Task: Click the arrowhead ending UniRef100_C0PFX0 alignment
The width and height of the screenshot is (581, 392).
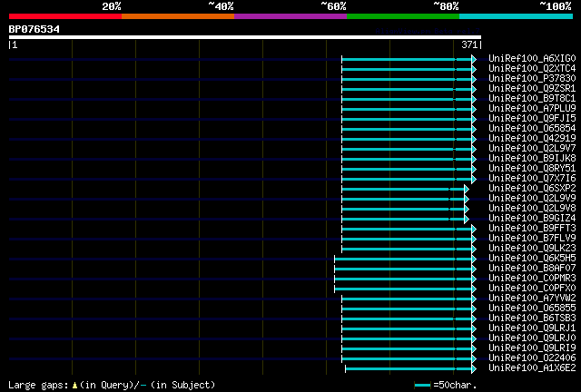Action: coord(474,289)
